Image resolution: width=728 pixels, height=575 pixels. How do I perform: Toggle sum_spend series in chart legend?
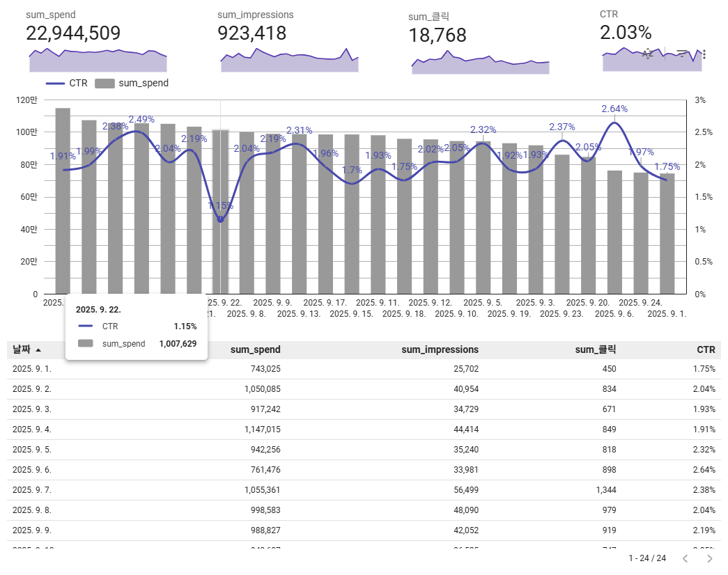coord(132,84)
